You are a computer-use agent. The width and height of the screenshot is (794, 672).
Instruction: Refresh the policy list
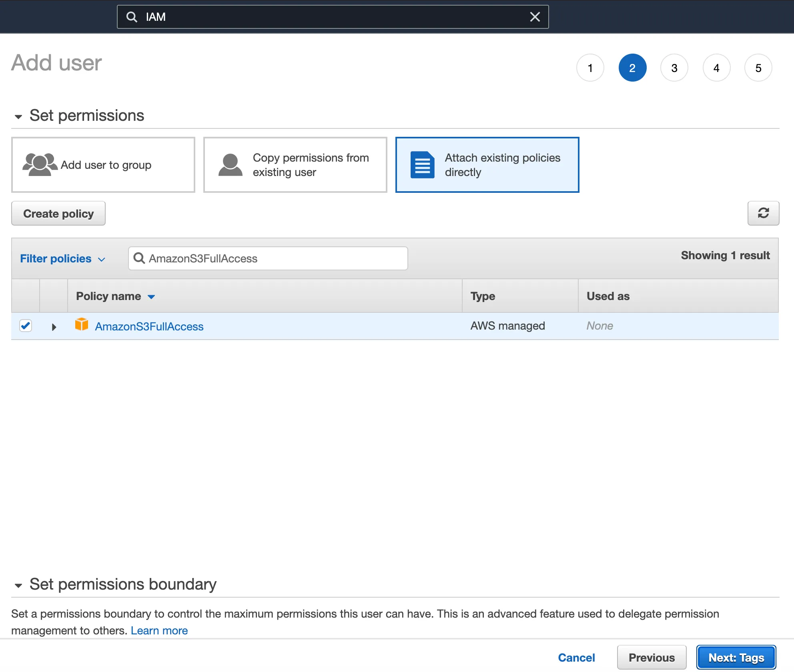pos(763,213)
